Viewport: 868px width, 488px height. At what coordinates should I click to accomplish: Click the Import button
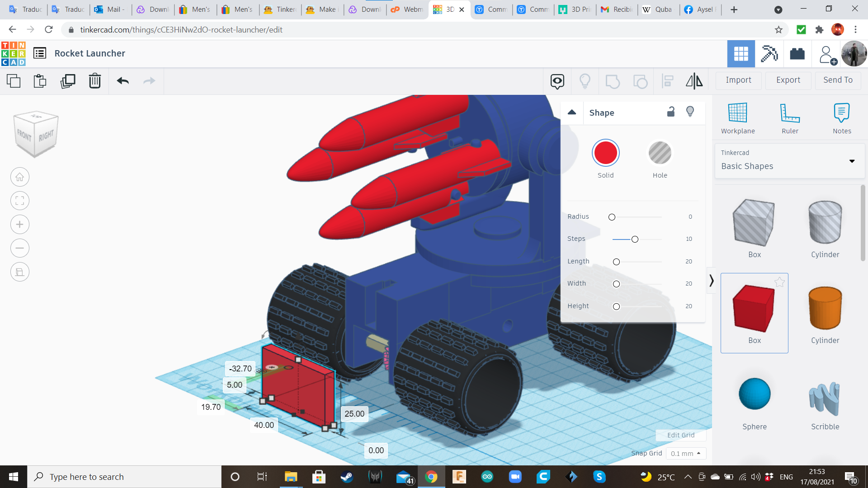738,80
